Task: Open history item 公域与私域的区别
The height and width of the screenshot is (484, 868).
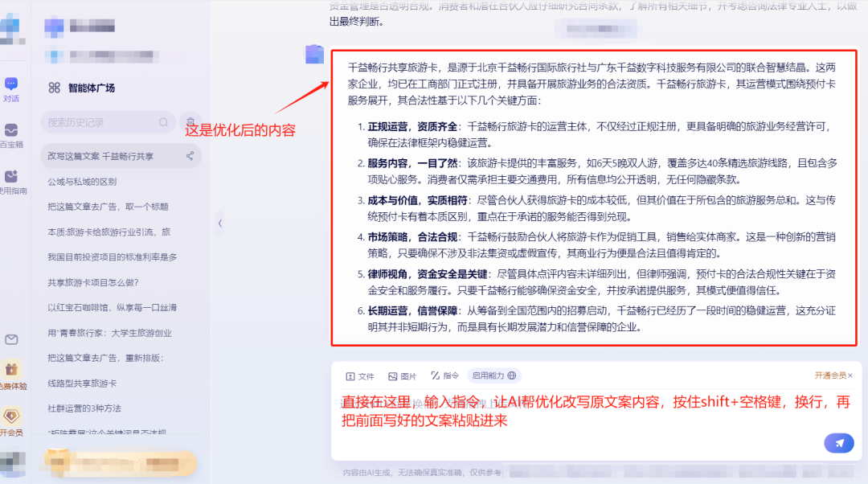Action: [x=82, y=182]
